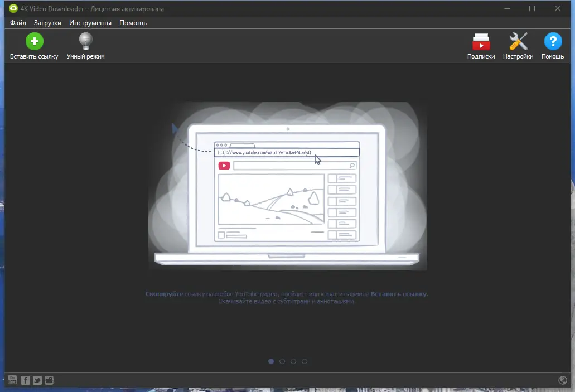This screenshot has height=392, width=575.
Task: Click the green Вставить ссылку plus icon
Action: point(35,41)
